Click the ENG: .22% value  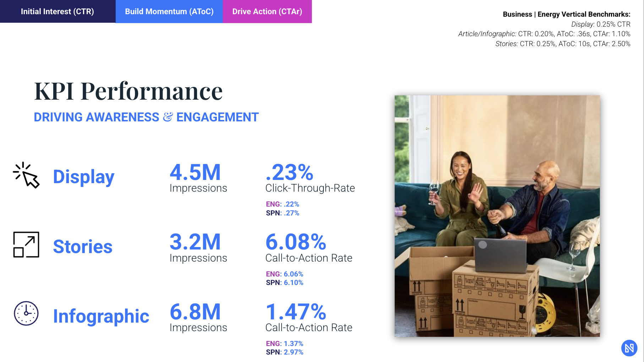click(283, 204)
